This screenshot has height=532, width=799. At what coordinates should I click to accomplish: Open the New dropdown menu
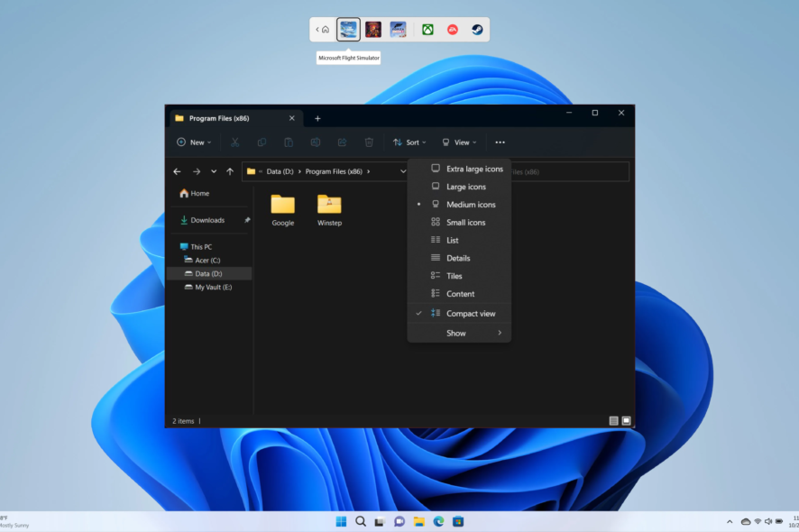coord(193,142)
